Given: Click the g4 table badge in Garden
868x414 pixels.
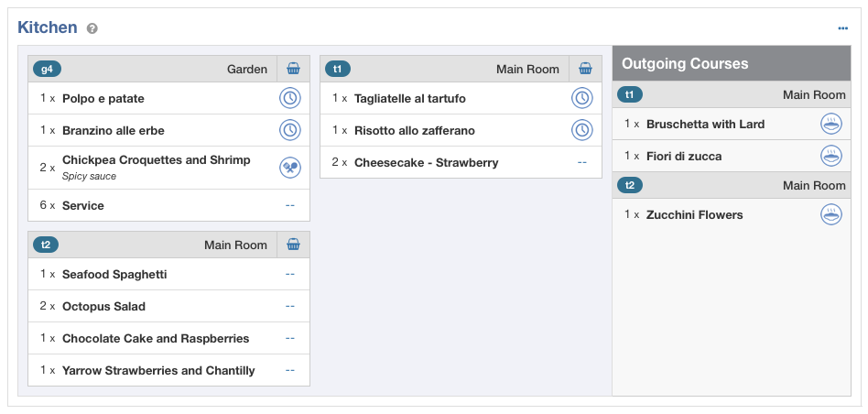Looking at the screenshot, I should [47, 70].
